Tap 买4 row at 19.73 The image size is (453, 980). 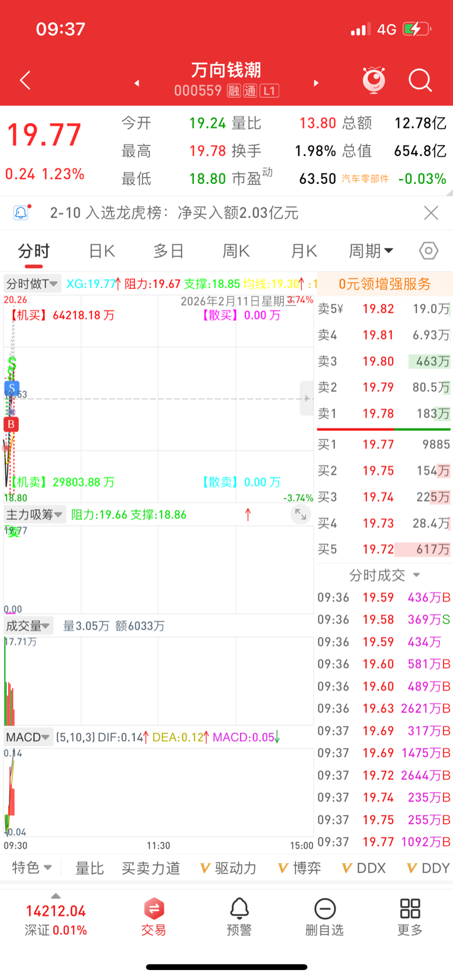point(385,523)
